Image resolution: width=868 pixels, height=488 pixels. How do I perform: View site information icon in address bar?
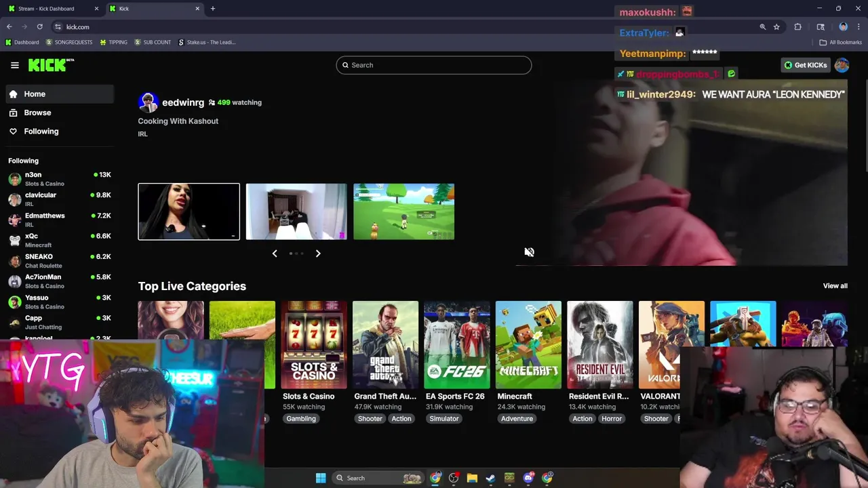click(x=58, y=27)
